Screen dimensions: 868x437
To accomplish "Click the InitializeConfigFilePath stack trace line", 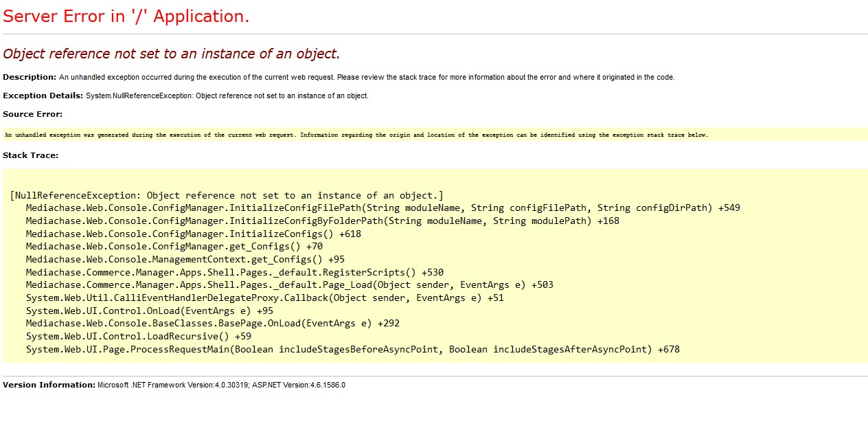I will (x=382, y=208).
